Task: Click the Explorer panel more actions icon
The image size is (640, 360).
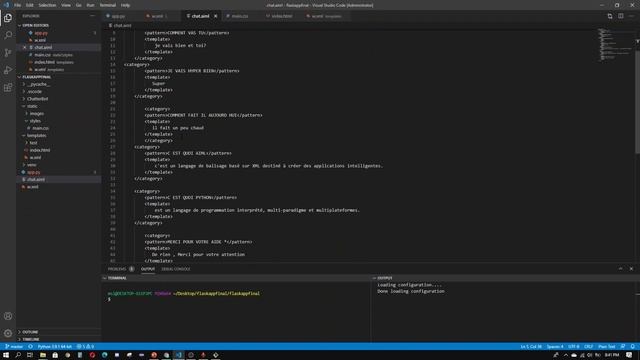Action: [92, 16]
